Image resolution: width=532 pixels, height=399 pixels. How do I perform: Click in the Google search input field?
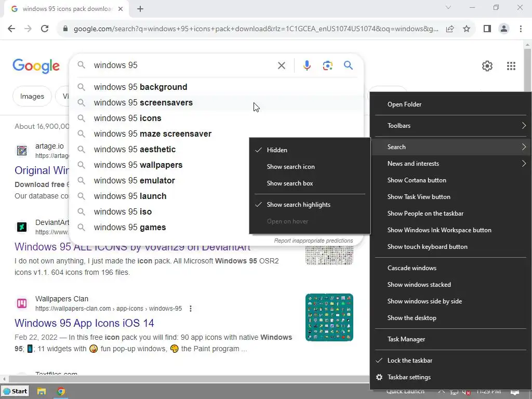click(183, 65)
